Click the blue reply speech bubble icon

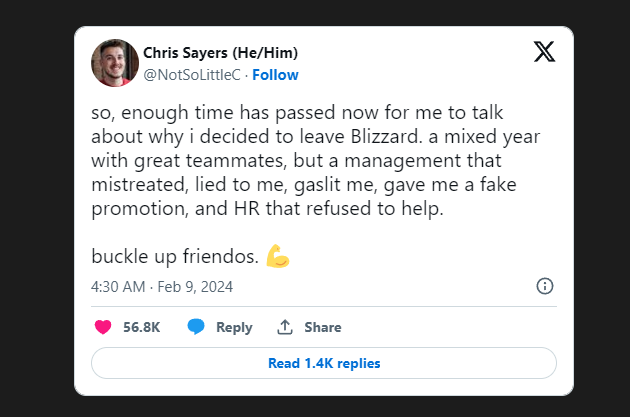[x=197, y=327]
